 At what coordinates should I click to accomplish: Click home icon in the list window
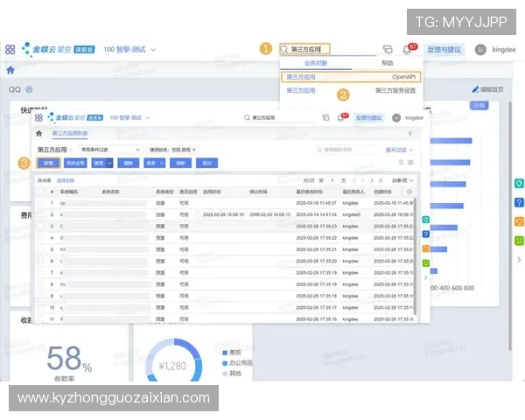point(38,133)
